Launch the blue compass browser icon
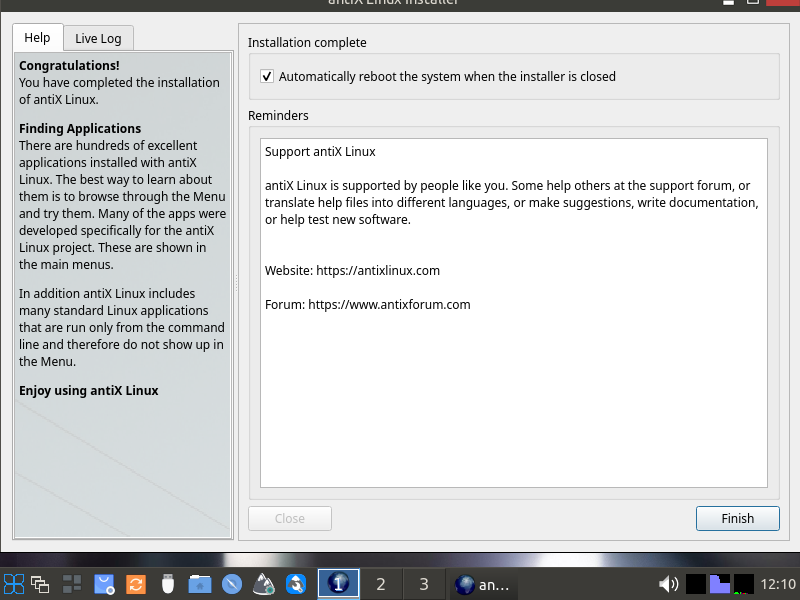 point(232,584)
